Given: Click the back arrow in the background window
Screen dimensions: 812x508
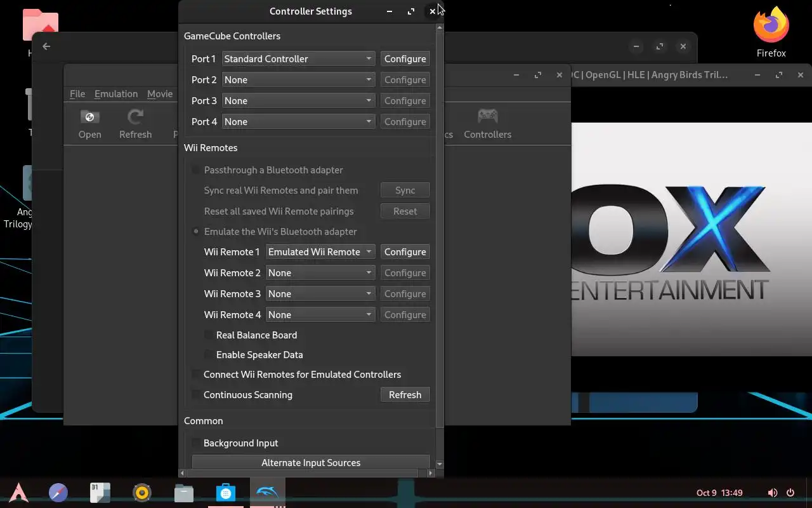Looking at the screenshot, I should pos(46,46).
